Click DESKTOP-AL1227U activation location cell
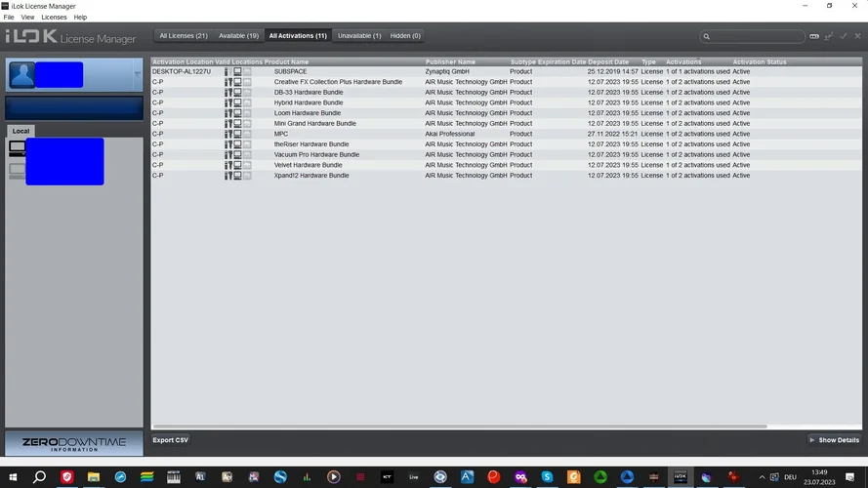Image resolution: width=868 pixels, height=488 pixels. point(182,71)
